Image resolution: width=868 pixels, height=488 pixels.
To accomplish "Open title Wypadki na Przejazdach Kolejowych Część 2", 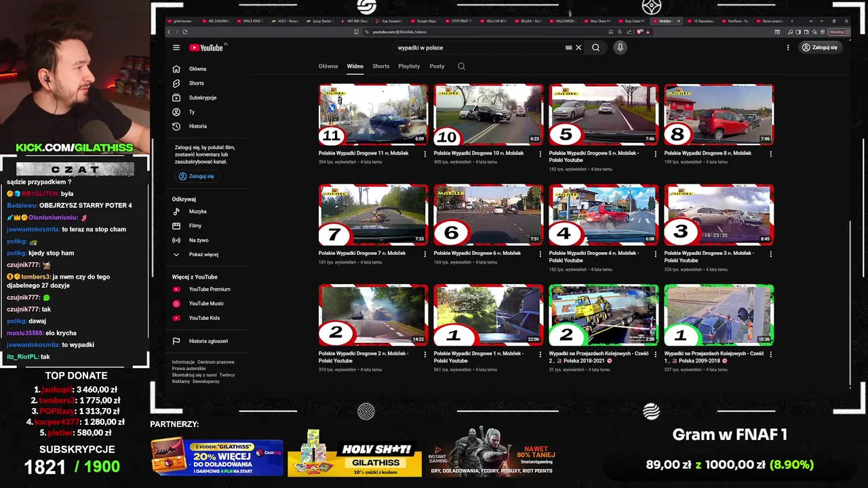I will coord(599,357).
